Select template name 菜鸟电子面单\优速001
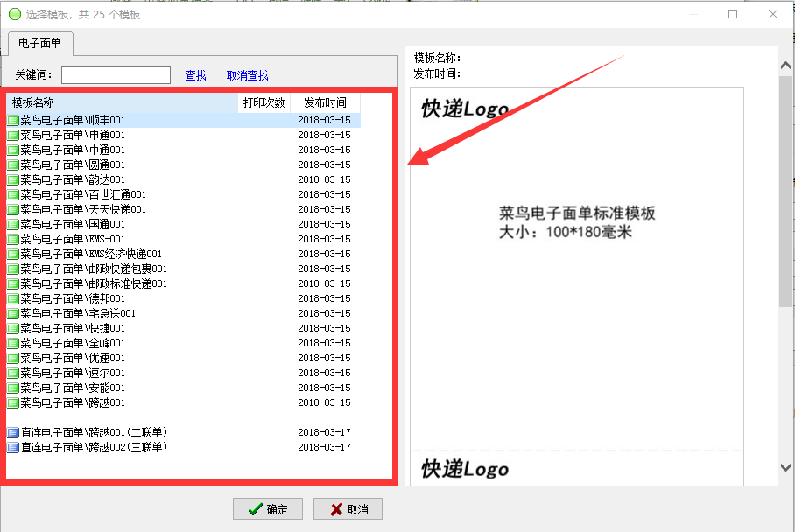The image size is (795, 532). 73,358
